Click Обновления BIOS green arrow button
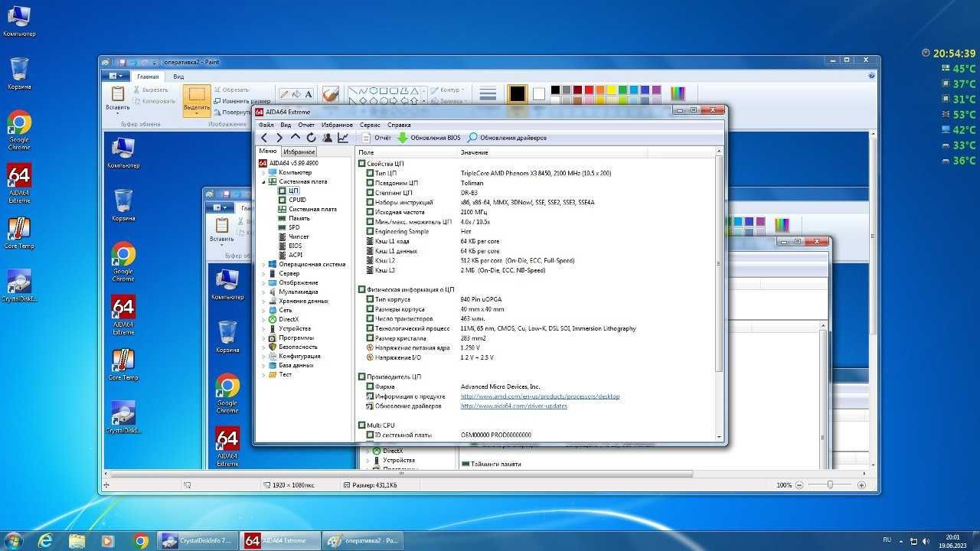This screenshot has width=980, height=551. pos(429,138)
